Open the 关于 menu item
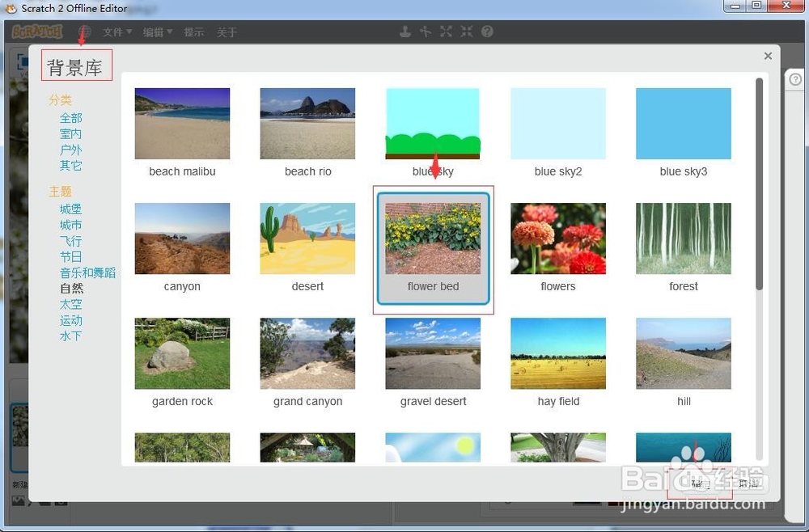809x532 pixels. 227,32
